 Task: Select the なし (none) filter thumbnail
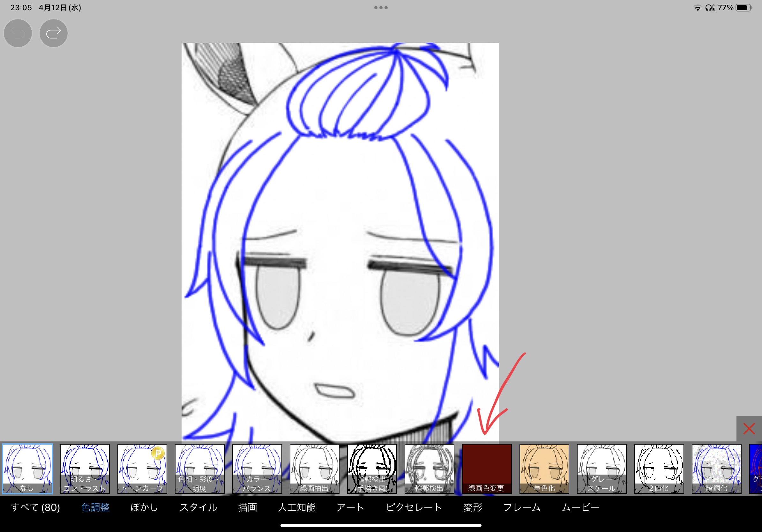[x=27, y=469]
